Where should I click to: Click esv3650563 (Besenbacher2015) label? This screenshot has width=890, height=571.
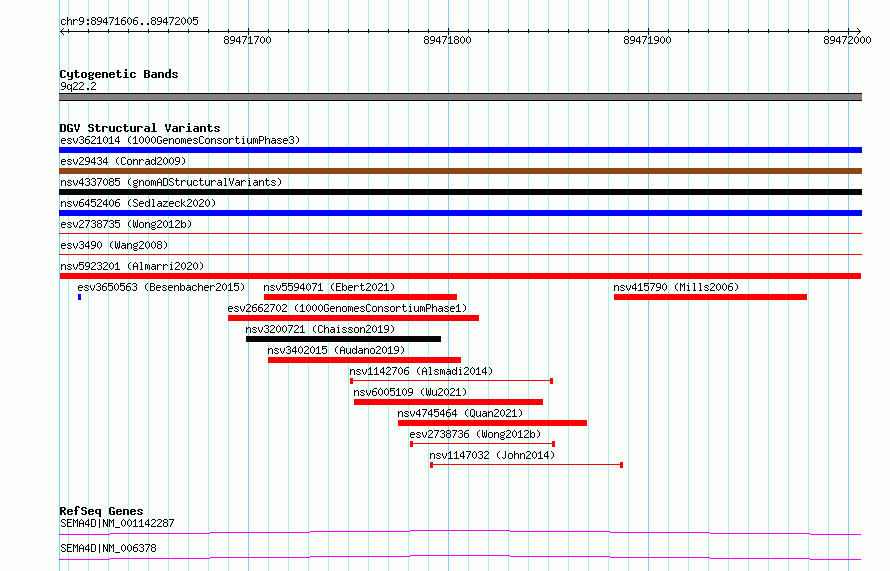click(x=161, y=287)
